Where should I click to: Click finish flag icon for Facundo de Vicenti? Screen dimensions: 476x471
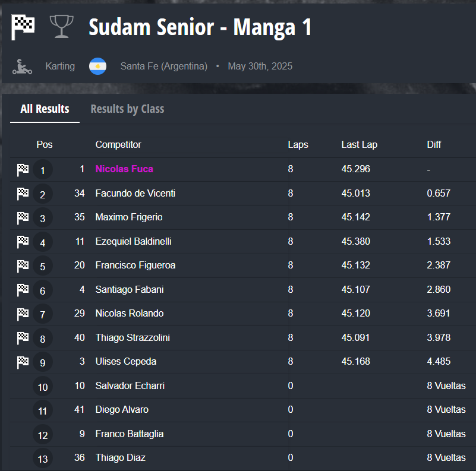pyautogui.click(x=23, y=194)
